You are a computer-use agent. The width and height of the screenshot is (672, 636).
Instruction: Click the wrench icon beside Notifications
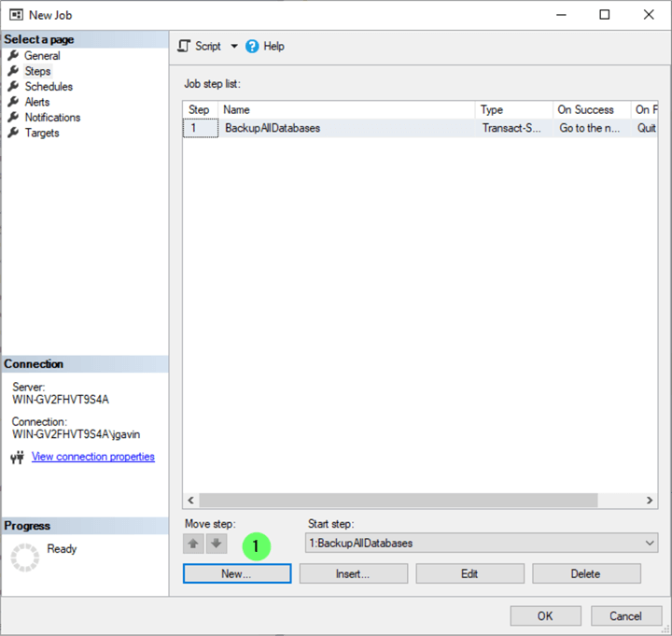click(13, 117)
